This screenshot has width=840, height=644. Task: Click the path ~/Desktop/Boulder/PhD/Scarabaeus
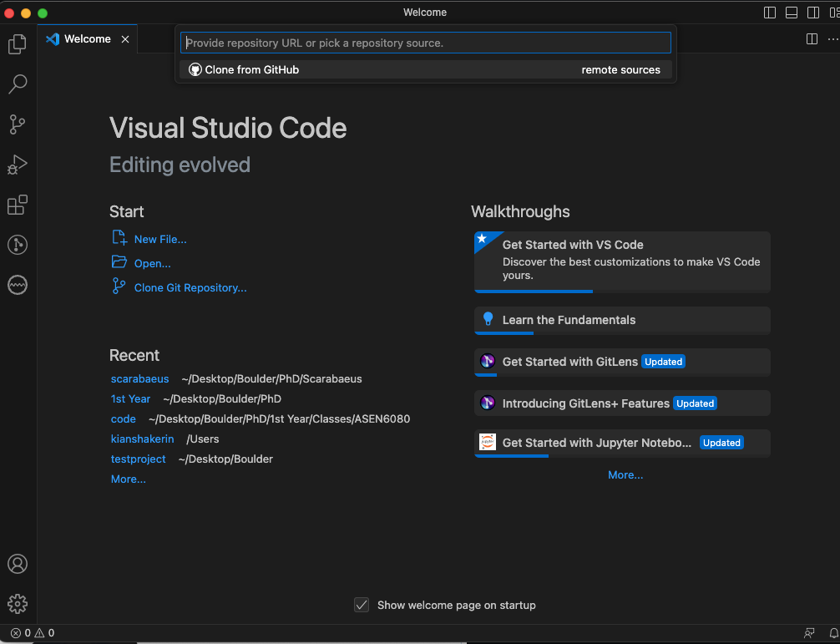pyautogui.click(x=271, y=378)
